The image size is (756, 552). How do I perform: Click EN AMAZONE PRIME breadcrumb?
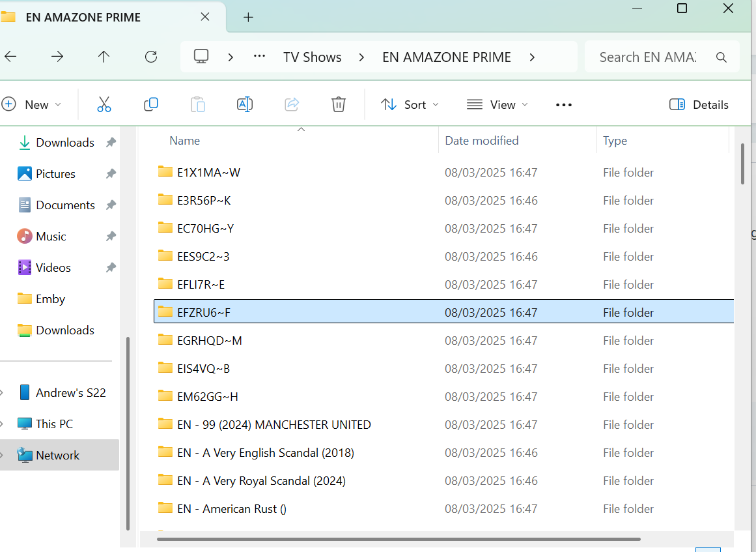447,57
